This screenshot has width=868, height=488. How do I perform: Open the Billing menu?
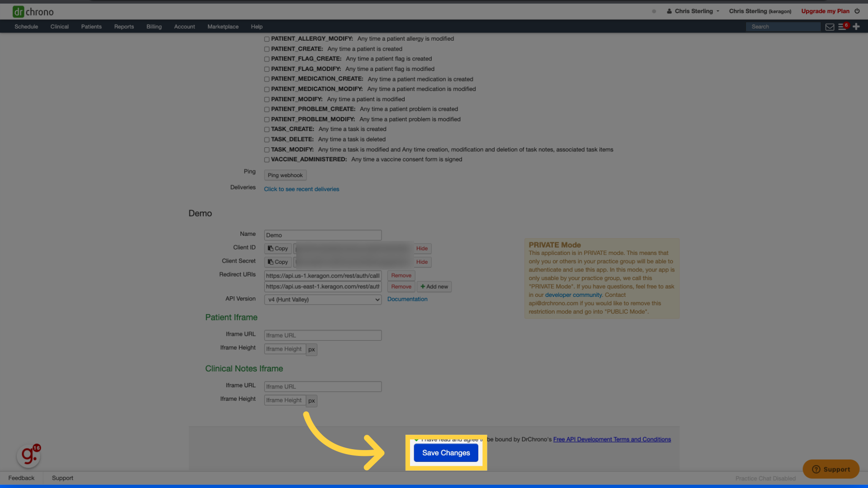coord(154,27)
